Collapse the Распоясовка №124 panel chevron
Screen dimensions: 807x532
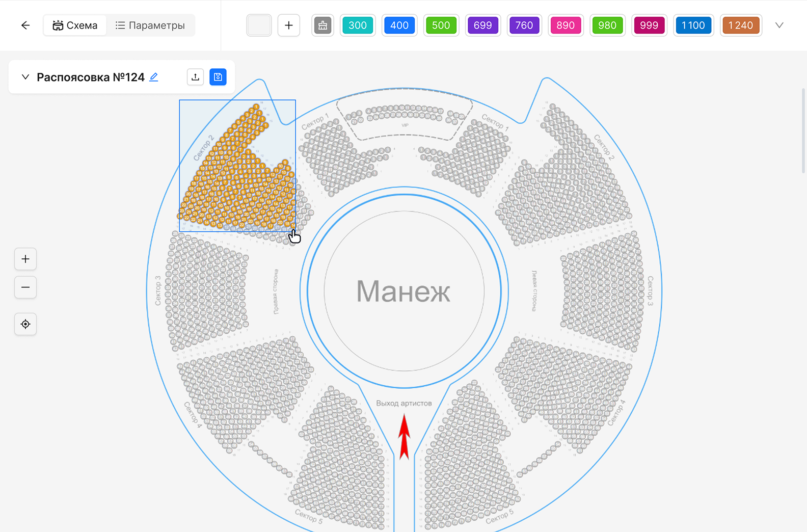tap(25, 77)
